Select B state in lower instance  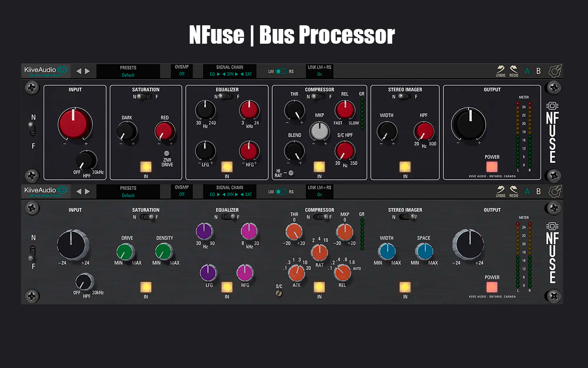pos(538,192)
